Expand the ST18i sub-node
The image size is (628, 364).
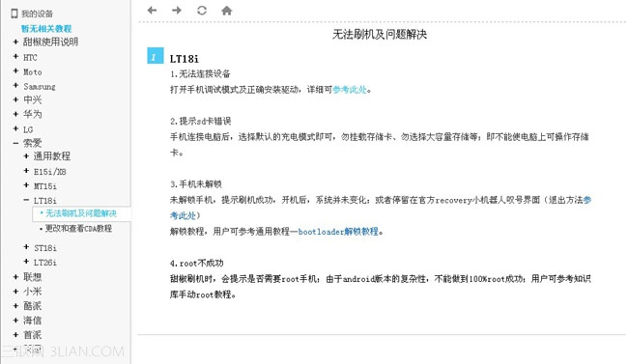pyautogui.click(x=26, y=247)
